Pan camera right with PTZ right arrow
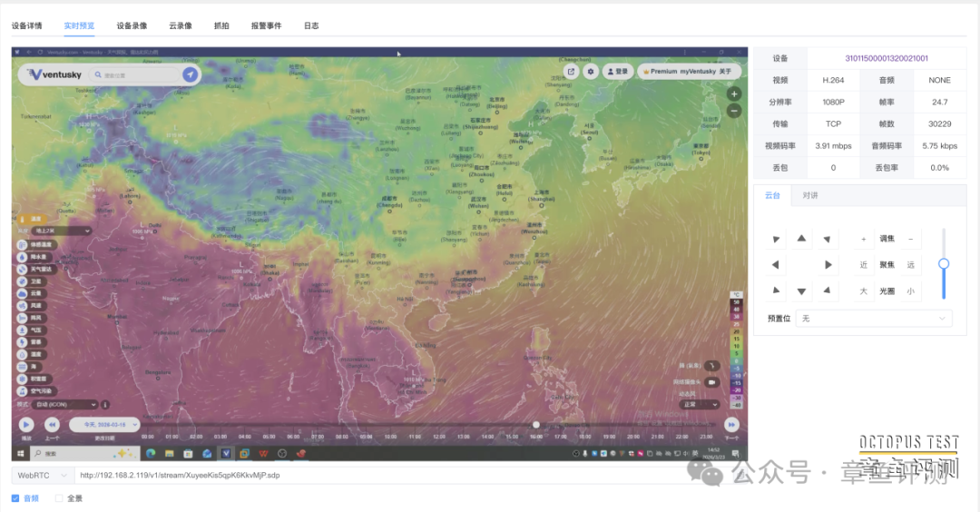Viewport: 980px width, 512px height. click(x=828, y=264)
